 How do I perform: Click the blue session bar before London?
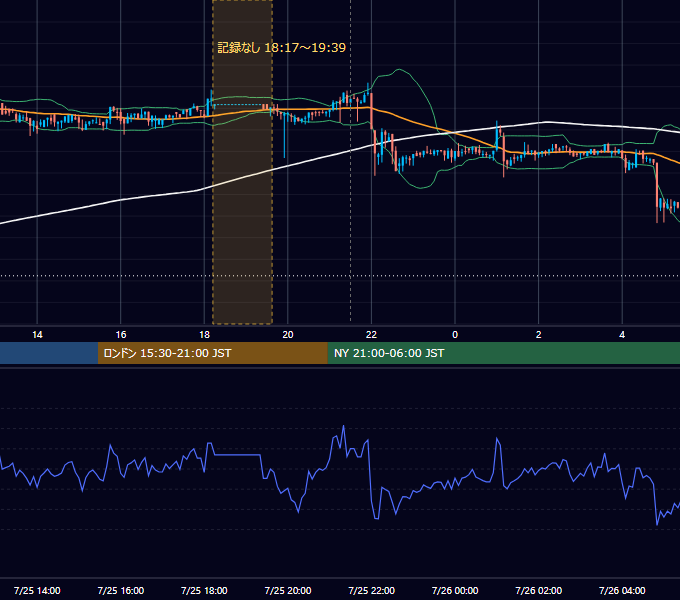tap(49, 353)
